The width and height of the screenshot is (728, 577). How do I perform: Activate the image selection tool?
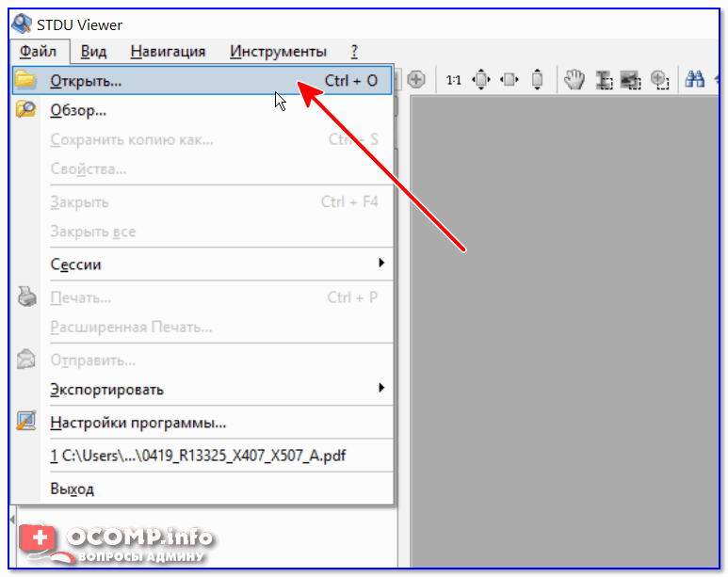click(x=631, y=80)
